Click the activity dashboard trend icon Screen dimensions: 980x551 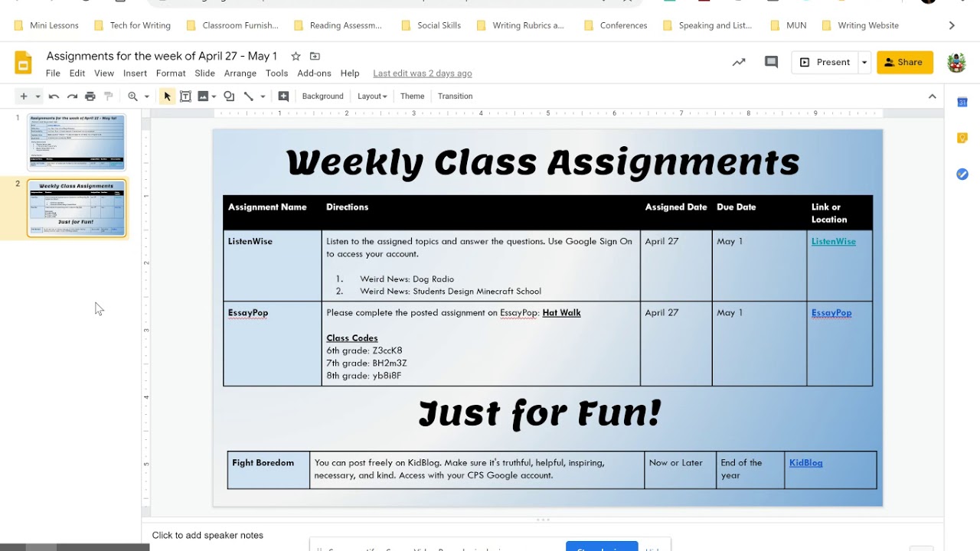739,63
